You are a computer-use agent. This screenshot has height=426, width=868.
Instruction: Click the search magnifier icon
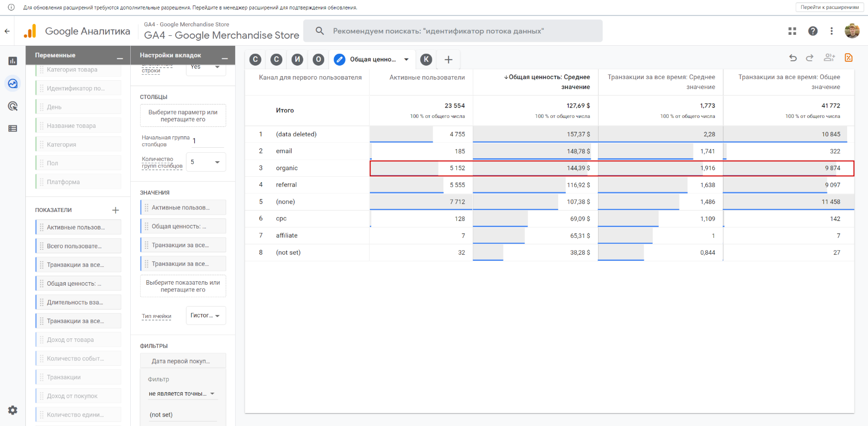(x=320, y=31)
